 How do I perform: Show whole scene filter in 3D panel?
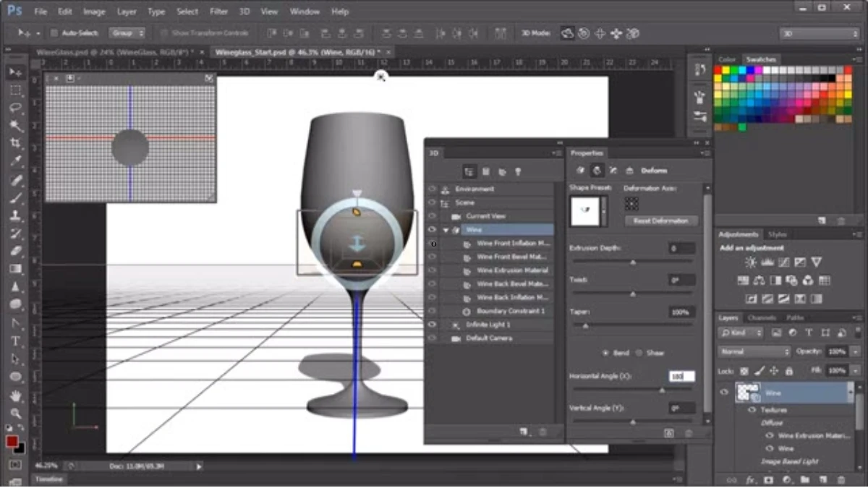point(469,171)
